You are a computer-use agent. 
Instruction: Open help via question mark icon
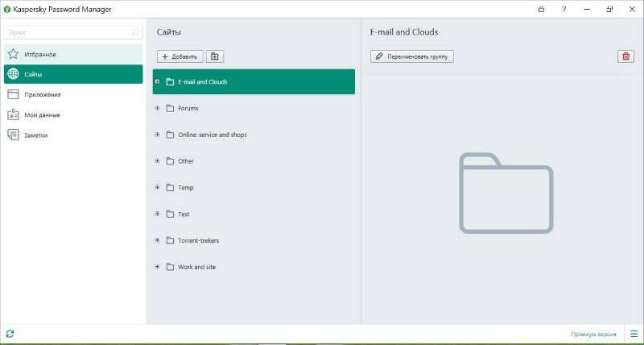click(563, 9)
